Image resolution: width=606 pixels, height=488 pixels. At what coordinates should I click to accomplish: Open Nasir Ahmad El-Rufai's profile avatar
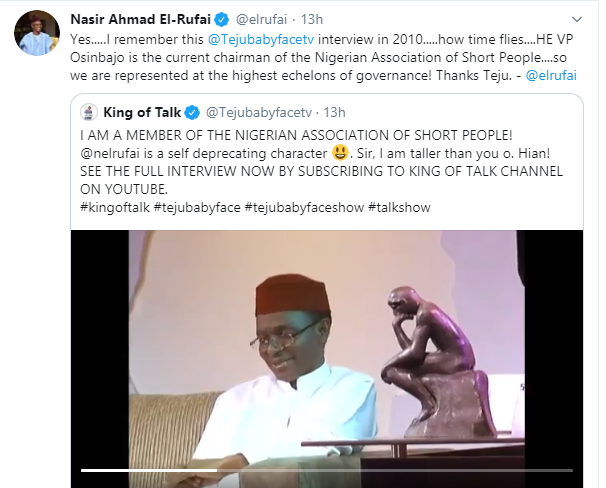[35, 36]
